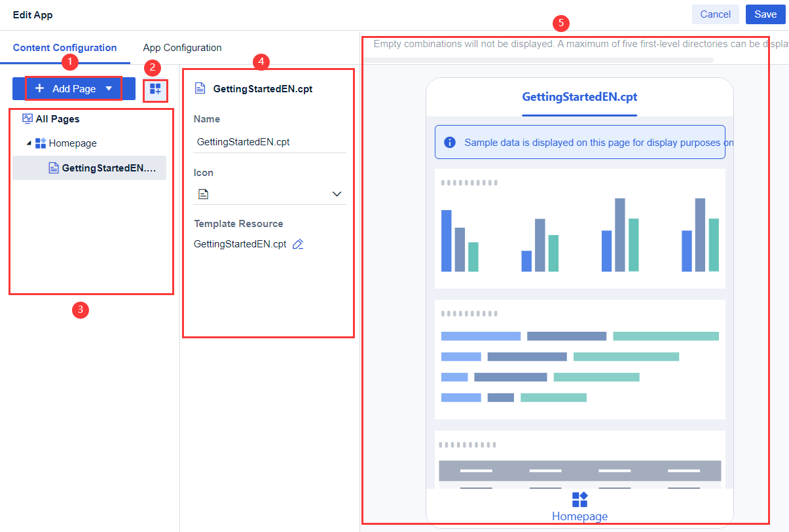Click the Edit App title text

click(33, 14)
